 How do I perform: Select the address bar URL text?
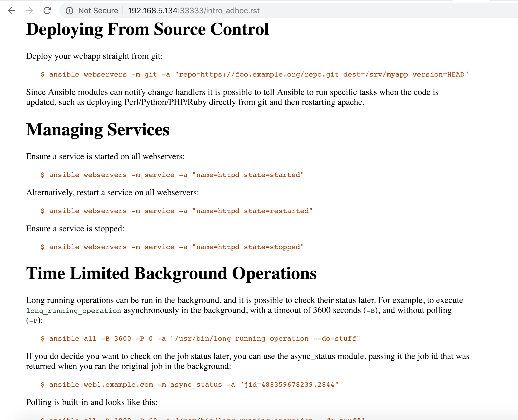(194, 11)
